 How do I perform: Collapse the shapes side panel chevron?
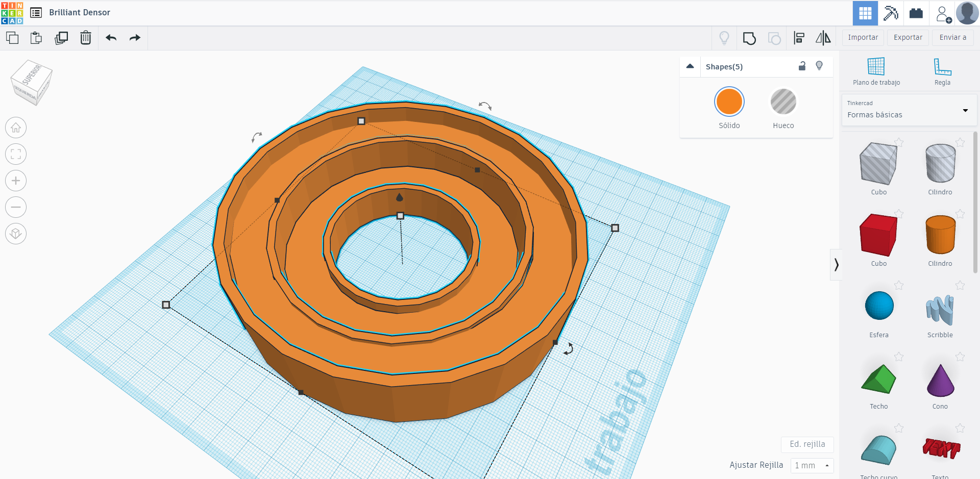(836, 265)
